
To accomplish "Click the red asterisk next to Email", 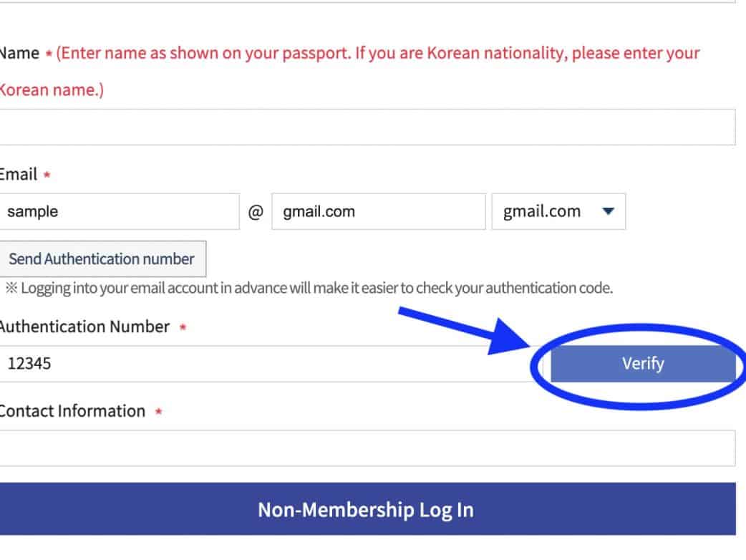I will point(47,175).
